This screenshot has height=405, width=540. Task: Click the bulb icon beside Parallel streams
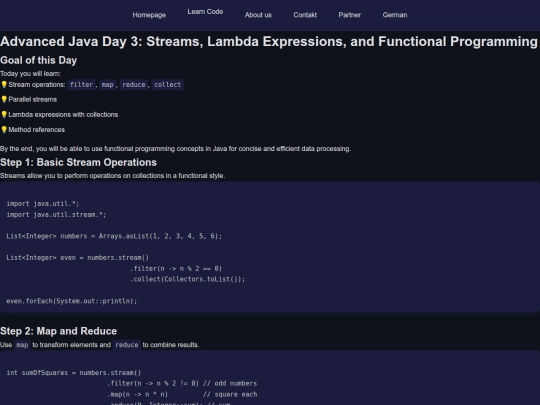coord(4,99)
